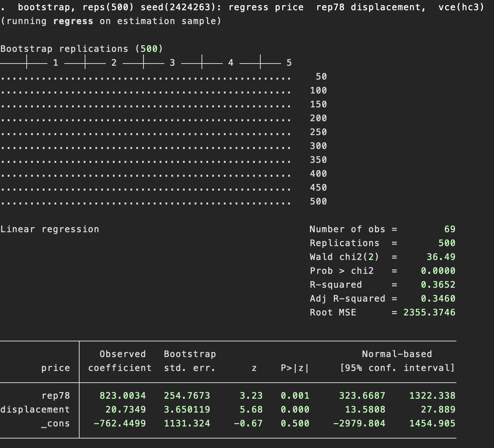Click rep78 standard error 254.7673
Screen dimensions: 494x448
coord(187,396)
